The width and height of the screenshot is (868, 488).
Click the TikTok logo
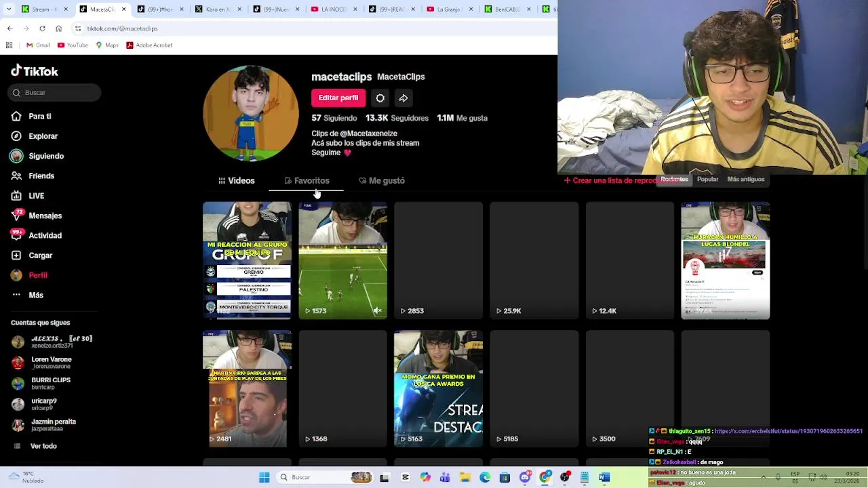35,71
